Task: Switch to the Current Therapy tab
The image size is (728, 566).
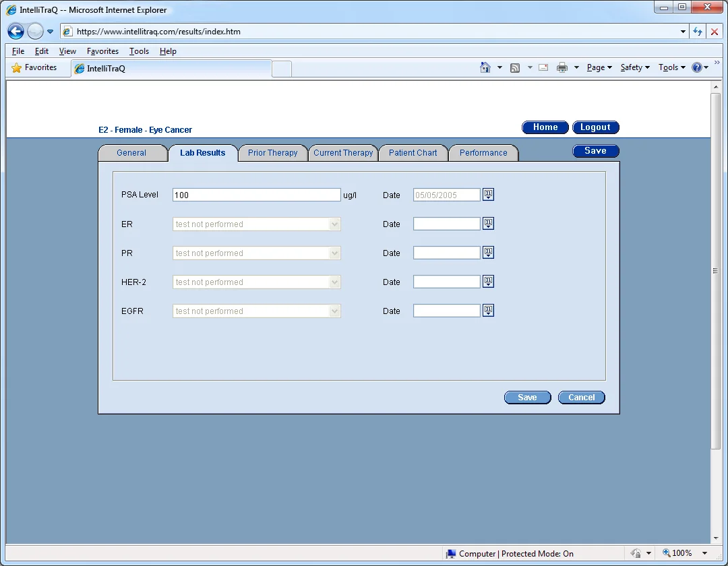Action: pos(343,153)
